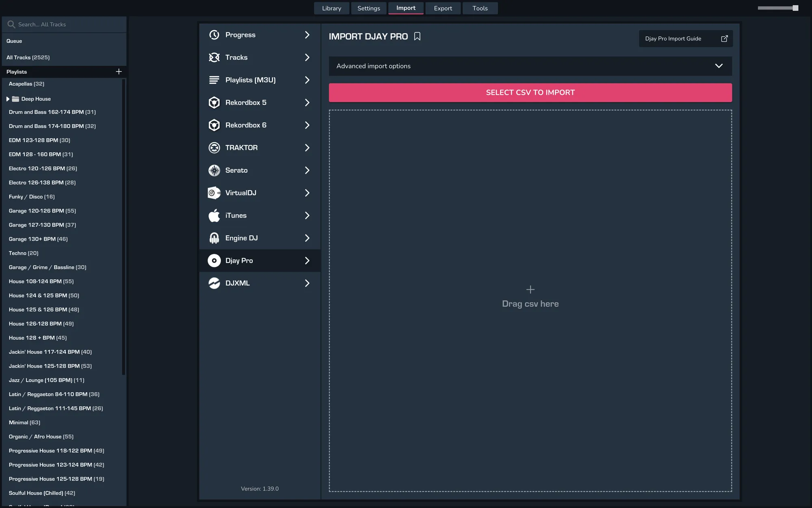812x508 pixels.
Task: Click chevron next to Rekordbox 6
Action: 307,125
